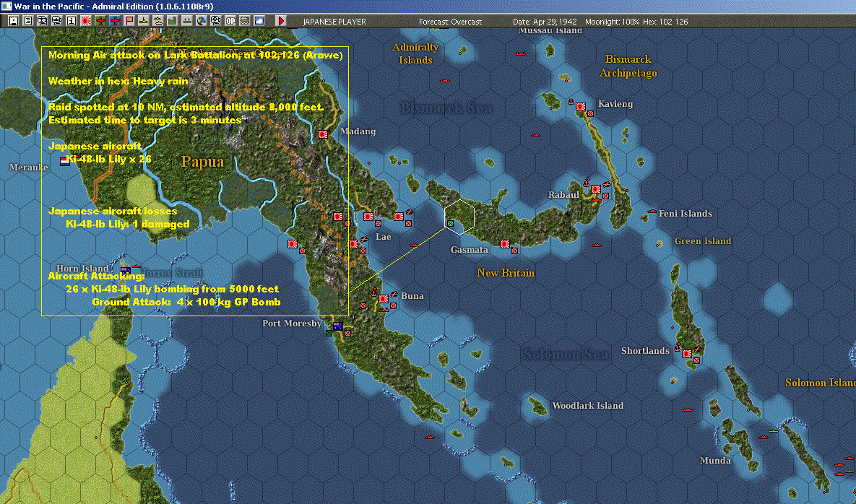Image resolution: width=856 pixels, height=504 pixels.
Task: Select the Japanese base flag at Shortlands
Action: tap(687, 354)
